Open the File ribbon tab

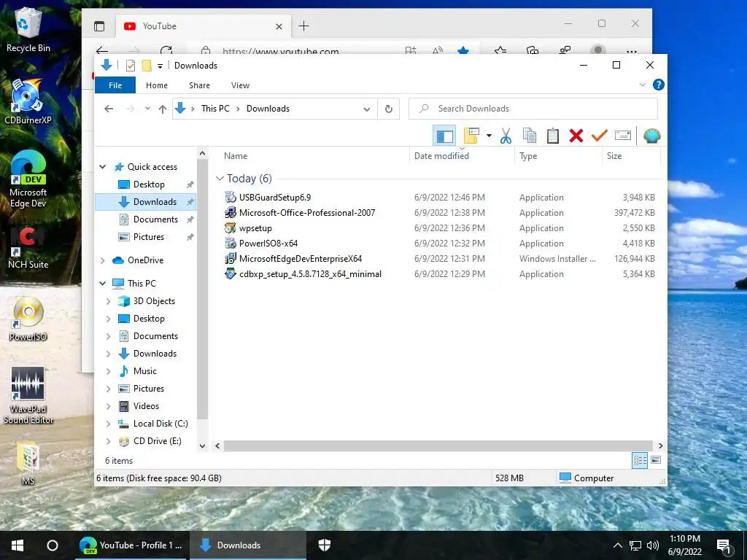(x=115, y=85)
